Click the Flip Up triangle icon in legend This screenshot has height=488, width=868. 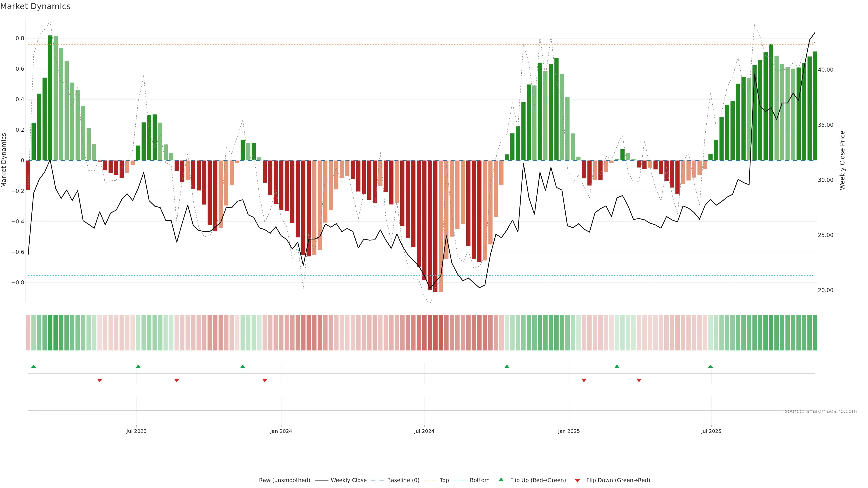(x=501, y=480)
